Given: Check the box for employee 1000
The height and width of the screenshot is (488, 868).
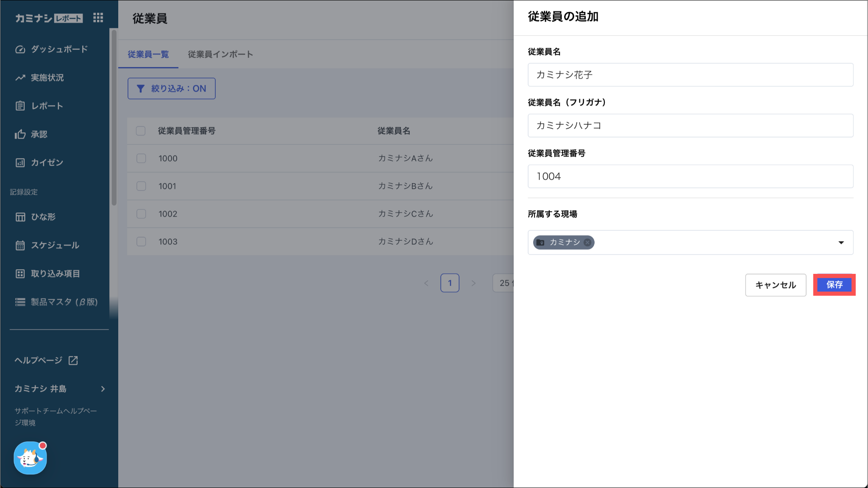Looking at the screenshot, I should (141, 159).
